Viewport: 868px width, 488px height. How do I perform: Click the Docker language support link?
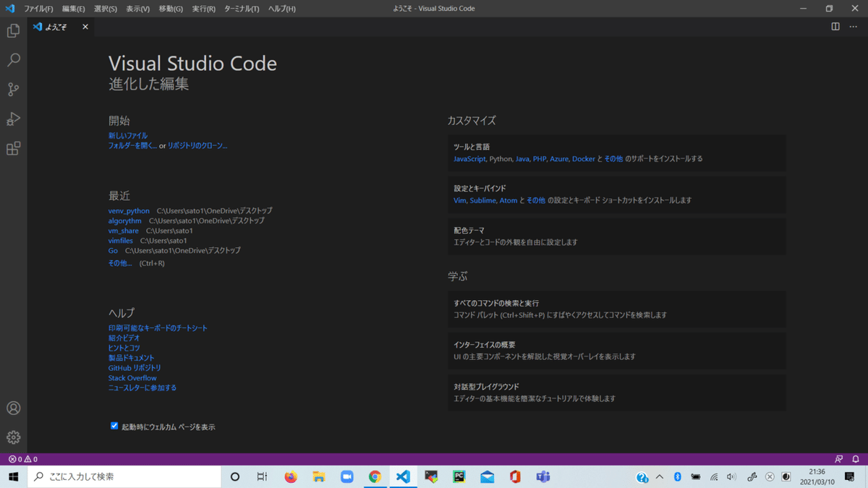tap(584, 158)
